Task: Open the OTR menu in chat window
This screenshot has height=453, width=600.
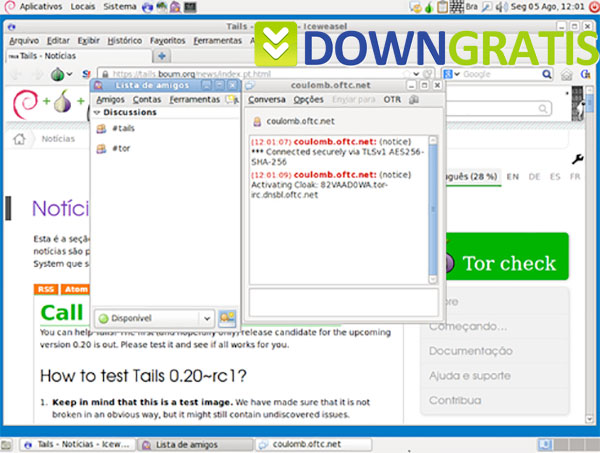Action: click(x=392, y=100)
